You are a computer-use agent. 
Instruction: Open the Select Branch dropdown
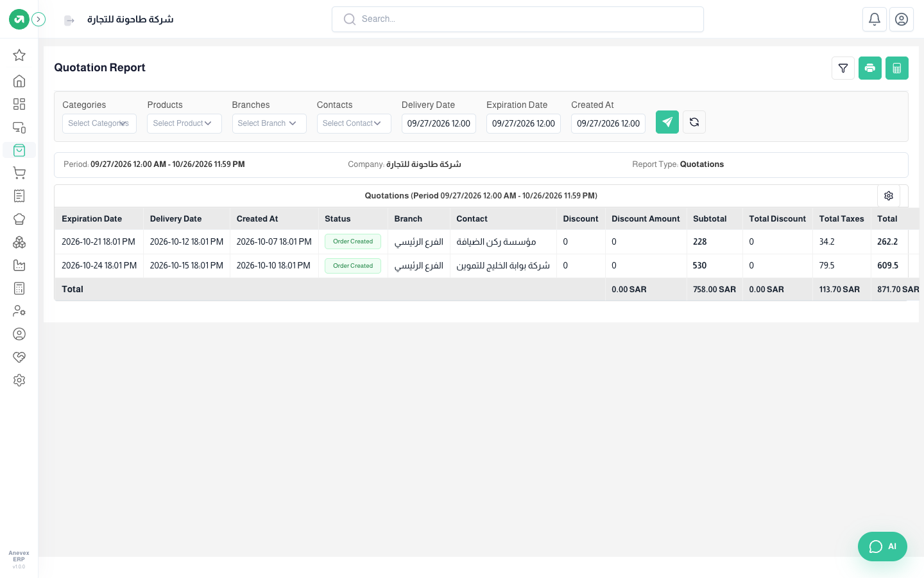pos(269,123)
